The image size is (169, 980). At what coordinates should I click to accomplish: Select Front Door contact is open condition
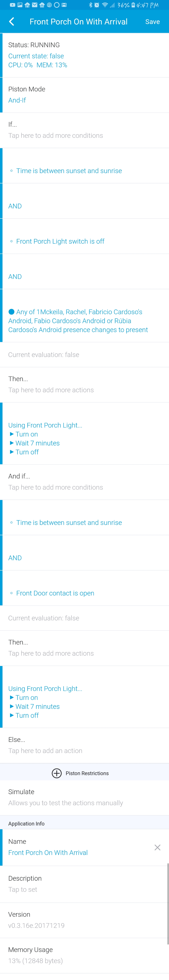[84, 588]
